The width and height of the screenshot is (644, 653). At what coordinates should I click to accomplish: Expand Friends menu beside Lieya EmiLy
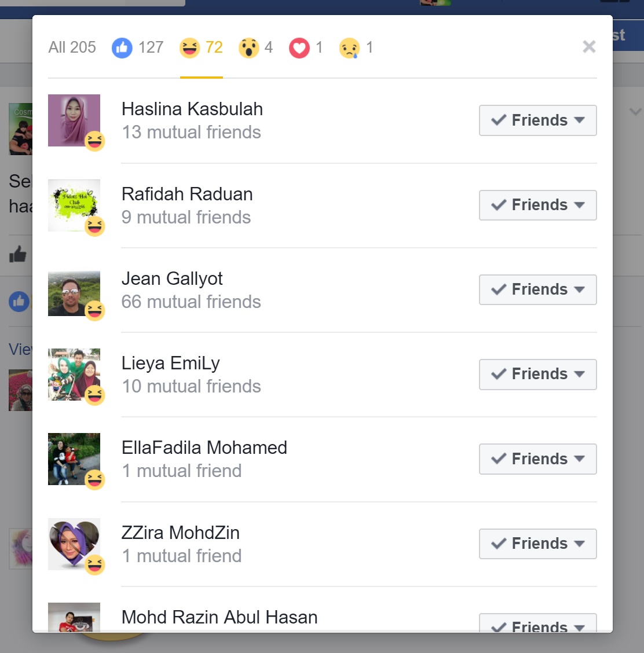click(x=538, y=374)
